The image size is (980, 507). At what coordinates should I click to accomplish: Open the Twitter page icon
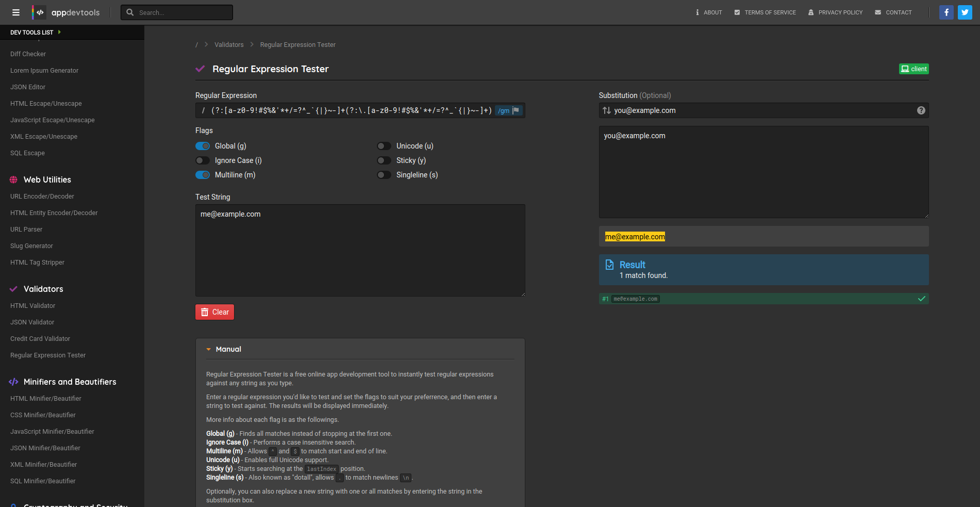tap(965, 12)
